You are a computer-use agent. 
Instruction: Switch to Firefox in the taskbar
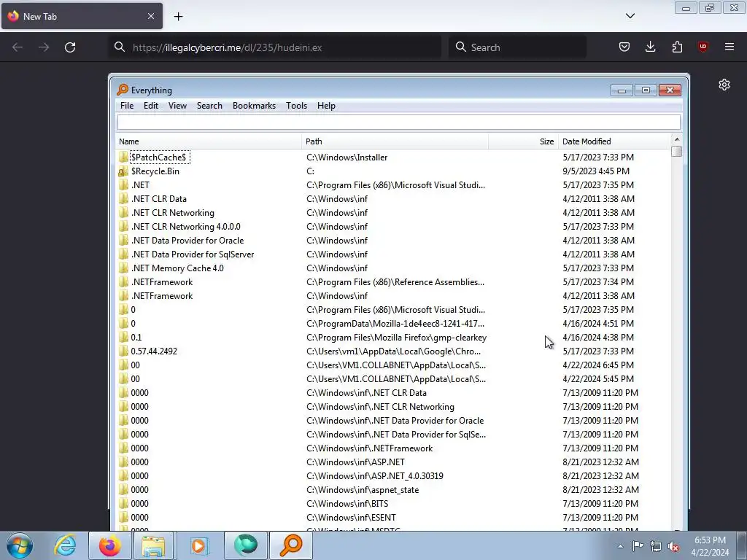click(109, 545)
